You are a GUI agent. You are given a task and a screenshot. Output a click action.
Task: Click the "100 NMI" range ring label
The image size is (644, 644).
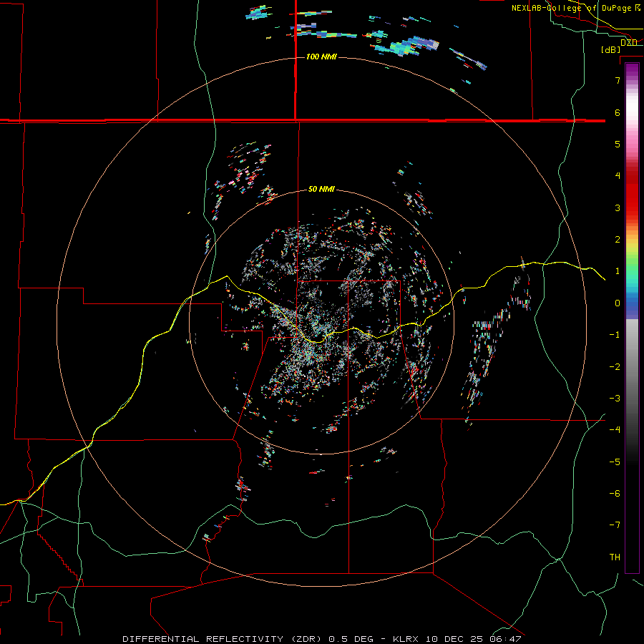(321, 57)
